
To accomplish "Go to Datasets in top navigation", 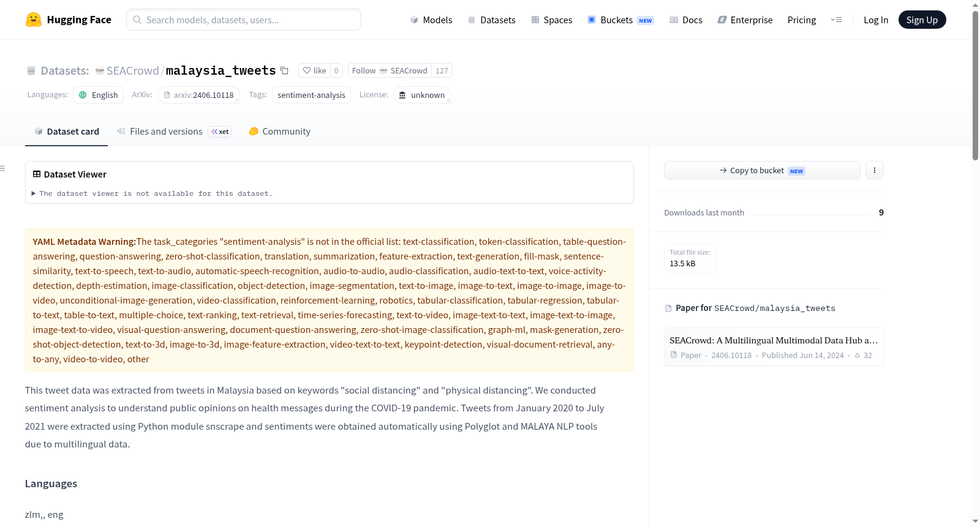I will click(x=491, y=20).
